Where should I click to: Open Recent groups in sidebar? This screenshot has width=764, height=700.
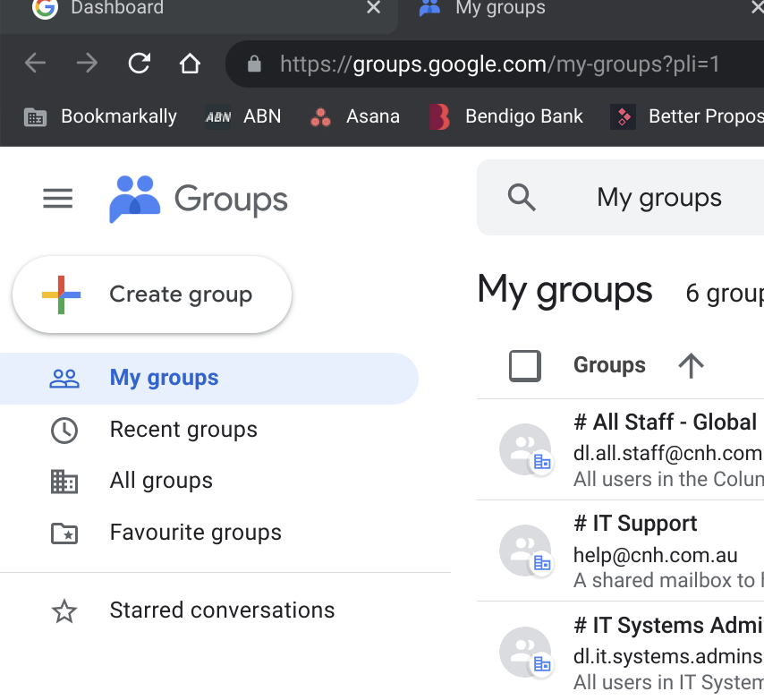[183, 430]
